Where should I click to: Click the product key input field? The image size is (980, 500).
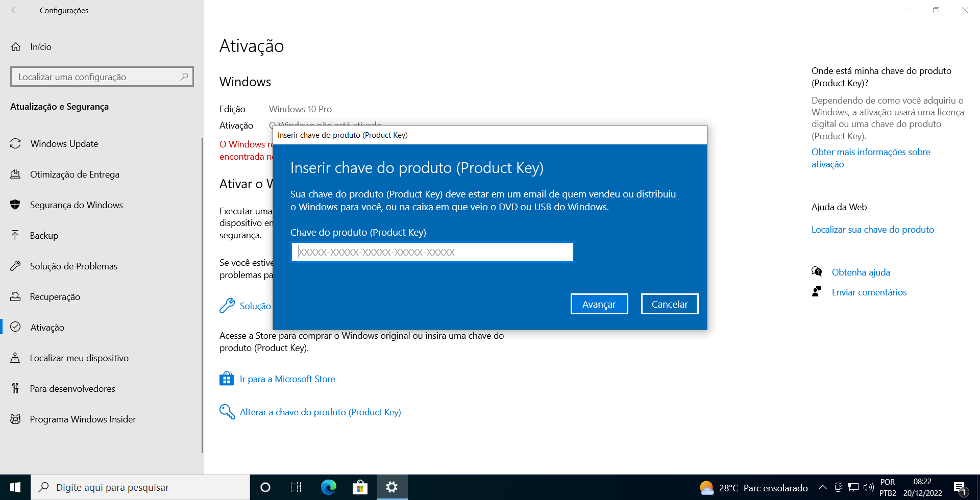point(431,252)
